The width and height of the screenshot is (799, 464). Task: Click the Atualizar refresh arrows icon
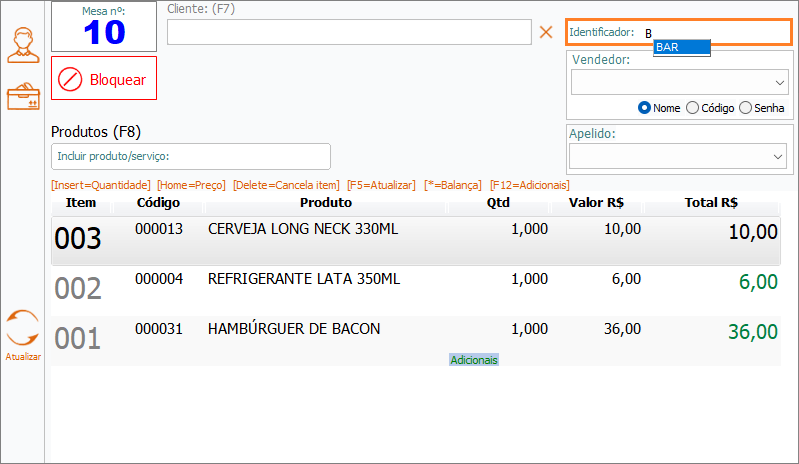pyautogui.click(x=23, y=328)
